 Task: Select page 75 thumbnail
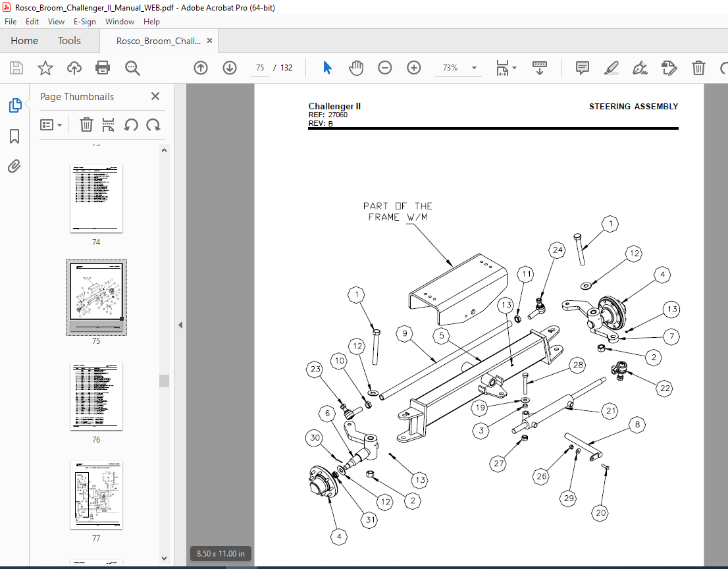point(96,297)
